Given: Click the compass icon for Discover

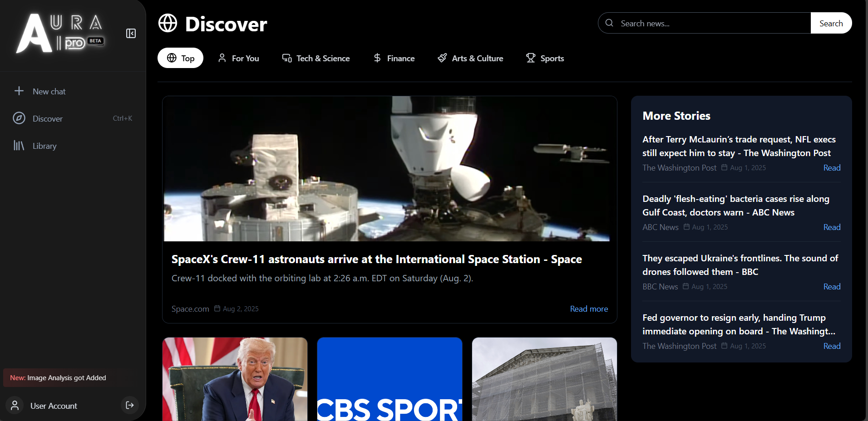Looking at the screenshot, I should 19,118.
